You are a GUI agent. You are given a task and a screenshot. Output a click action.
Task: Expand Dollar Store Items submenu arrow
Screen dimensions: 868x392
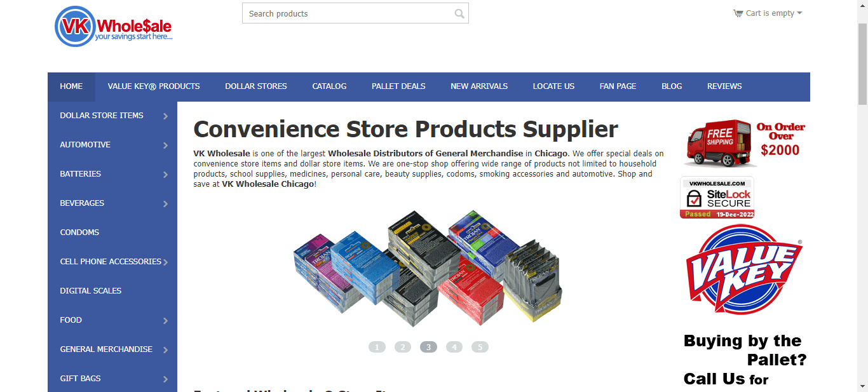(165, 116)
